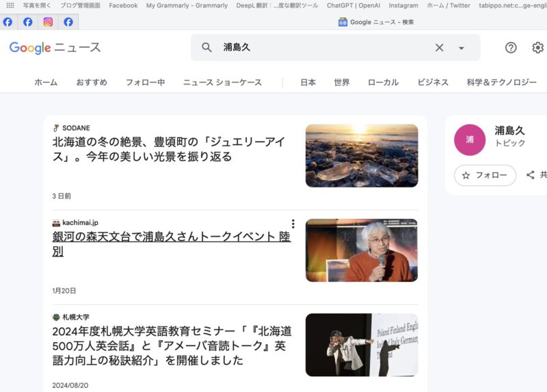Open bookmark 写真を開く
The width and height of the screenshot is (547, 392).
[x=37, y=5]
